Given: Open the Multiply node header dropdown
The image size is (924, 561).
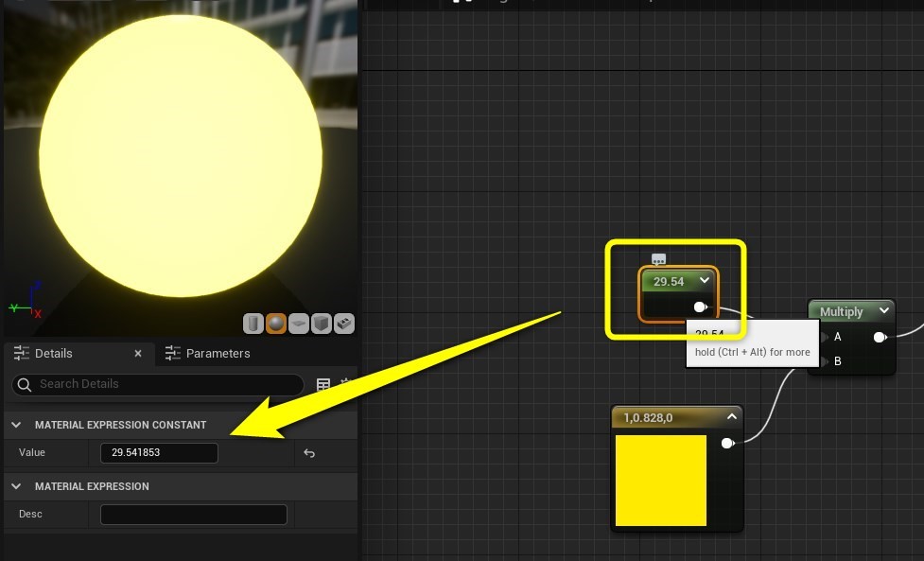Looking at the screenshot, I should click(883, 310).
